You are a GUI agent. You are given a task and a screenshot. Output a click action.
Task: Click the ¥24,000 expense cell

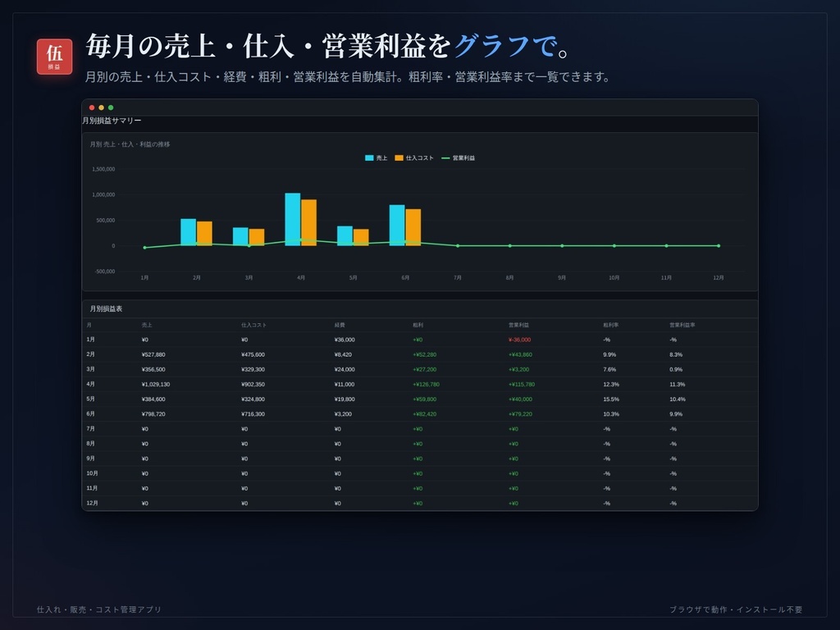coord(345,369)
